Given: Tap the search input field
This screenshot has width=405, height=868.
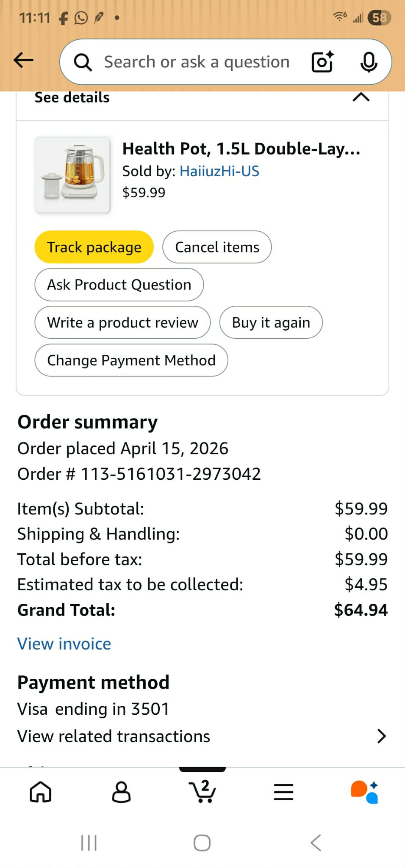Looking at the screenshot, I should pos(197,62).
